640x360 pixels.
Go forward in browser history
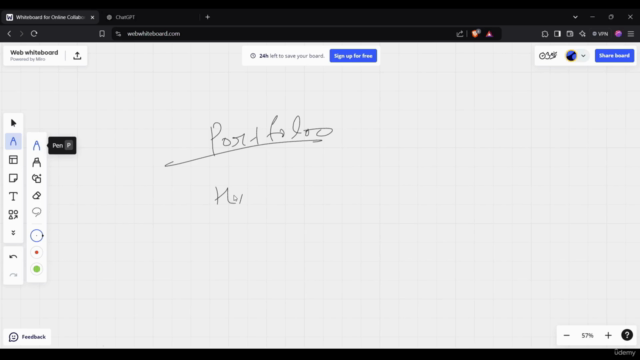(21, 34)
